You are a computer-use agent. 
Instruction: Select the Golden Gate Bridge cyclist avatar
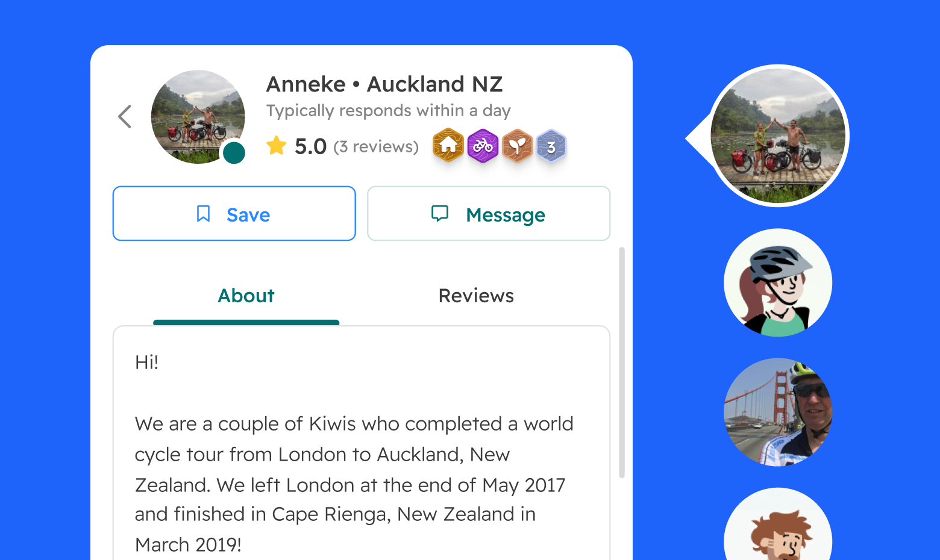coord(778,412)
